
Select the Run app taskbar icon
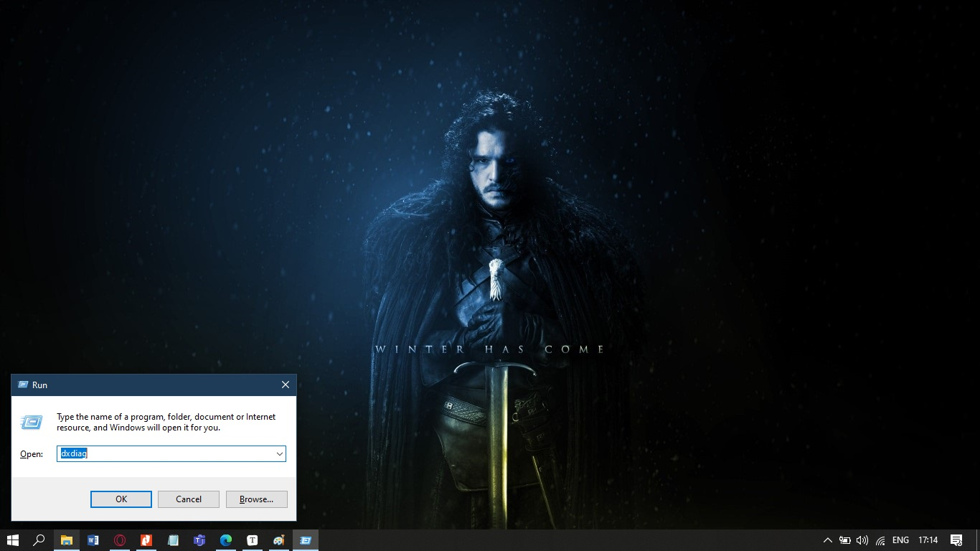pyautogui.click(x=306, y=540)
